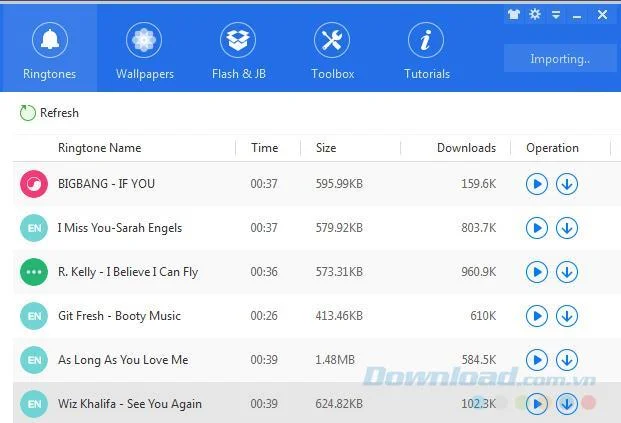The image size is (621, 423).
Task: Minimize the application window
Action: pyautogui.click(x=577, y=17)
